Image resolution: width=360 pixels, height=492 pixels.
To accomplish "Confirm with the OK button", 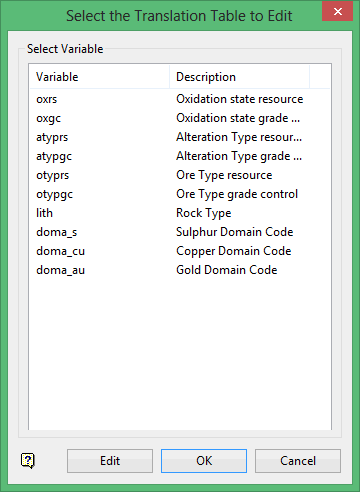I will (204, 461).
